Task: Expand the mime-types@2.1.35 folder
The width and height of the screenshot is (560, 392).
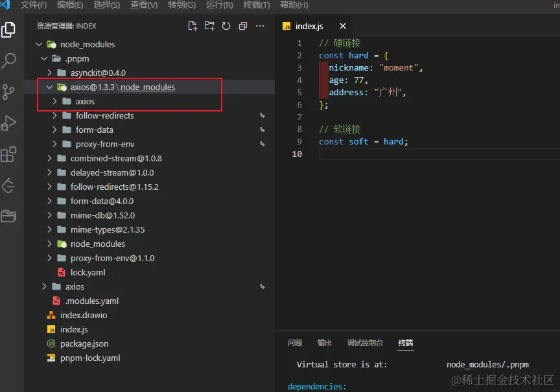Action: (x=49, y=229)
